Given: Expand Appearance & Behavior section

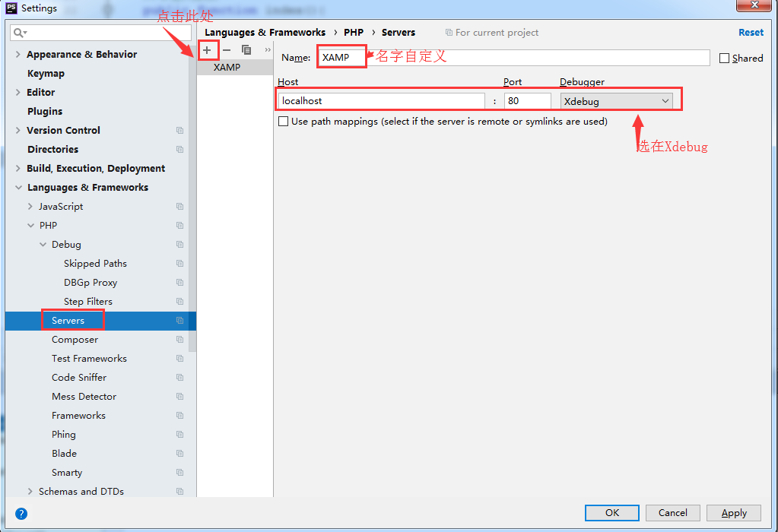Looking at the screenshot, I should tap(17, 54).
